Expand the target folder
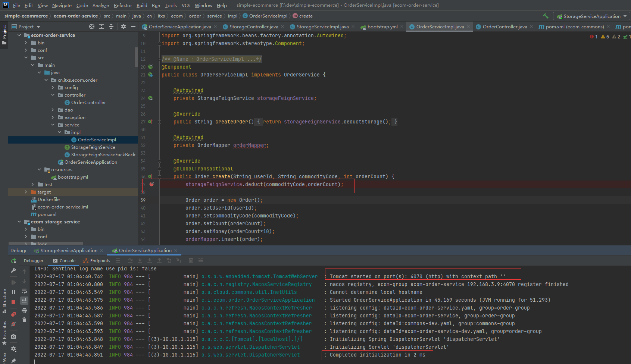The width and height of the screenshot is (631, 364). pos(26,192)
